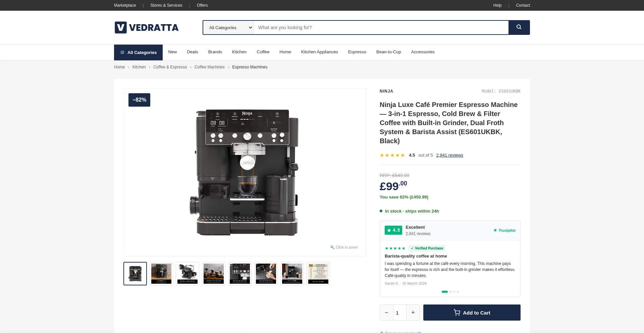Click 'In stock · ships within 24h' status

click(412, 211)
